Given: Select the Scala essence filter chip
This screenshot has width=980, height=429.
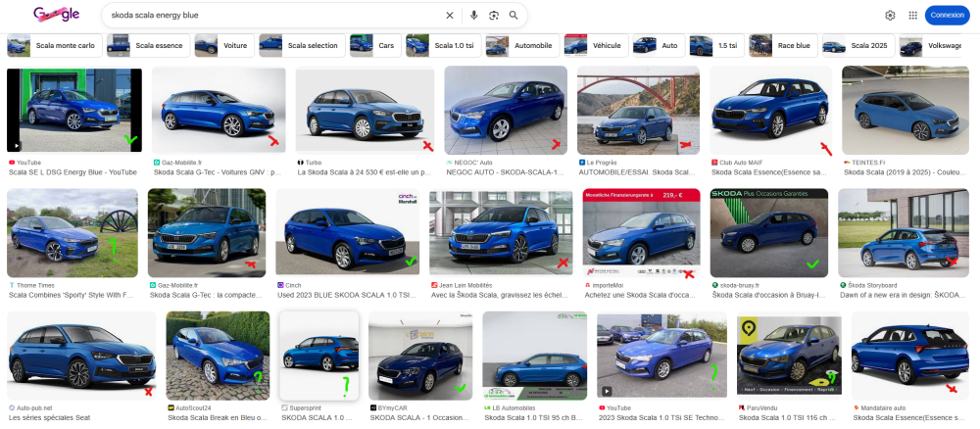Looking at the screenshot, I should (x=147, y=46).
